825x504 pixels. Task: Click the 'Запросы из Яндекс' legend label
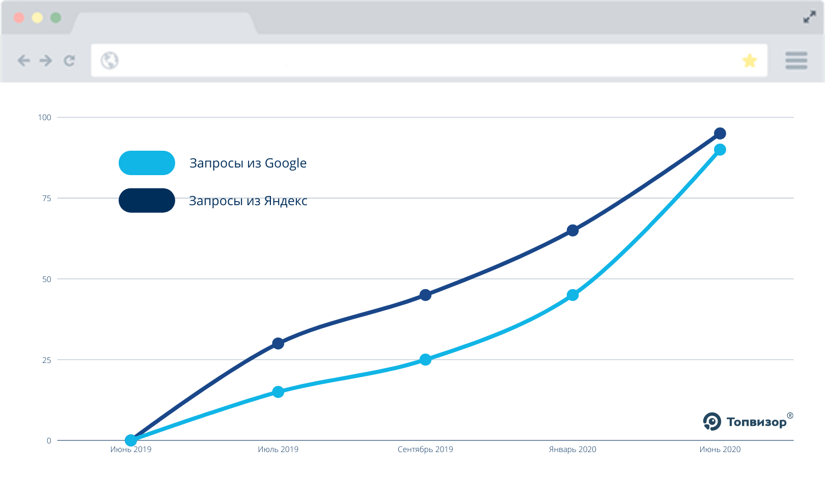[x=248, y=201]
